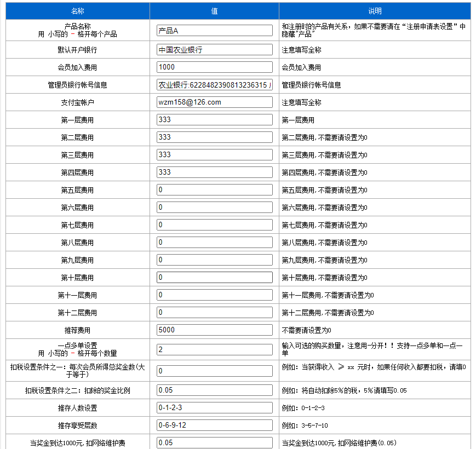
Task: Edit the 推荐费用 field showing 5000
Action: [x=214, y=330]
